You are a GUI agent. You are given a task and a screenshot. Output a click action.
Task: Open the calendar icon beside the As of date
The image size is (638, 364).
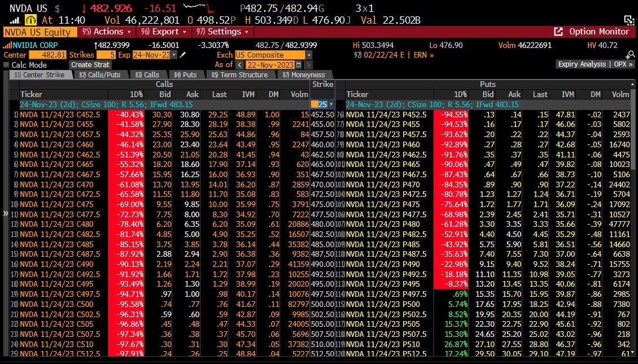pos(300,65)
